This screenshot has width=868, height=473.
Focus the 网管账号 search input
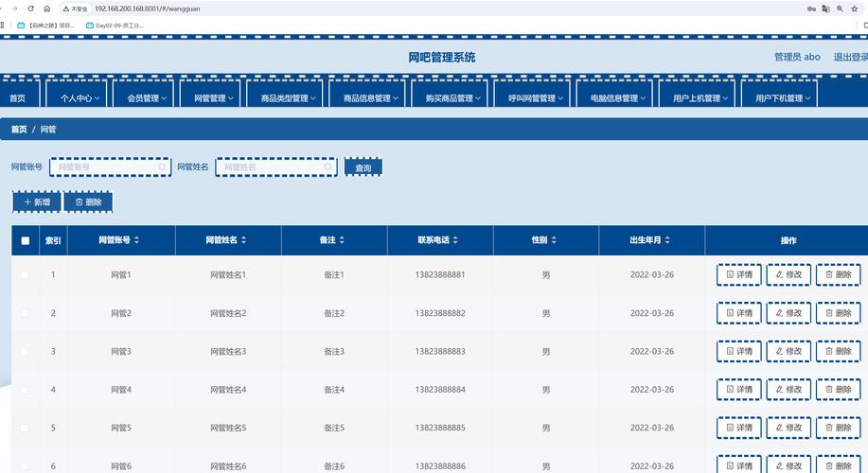110,167
